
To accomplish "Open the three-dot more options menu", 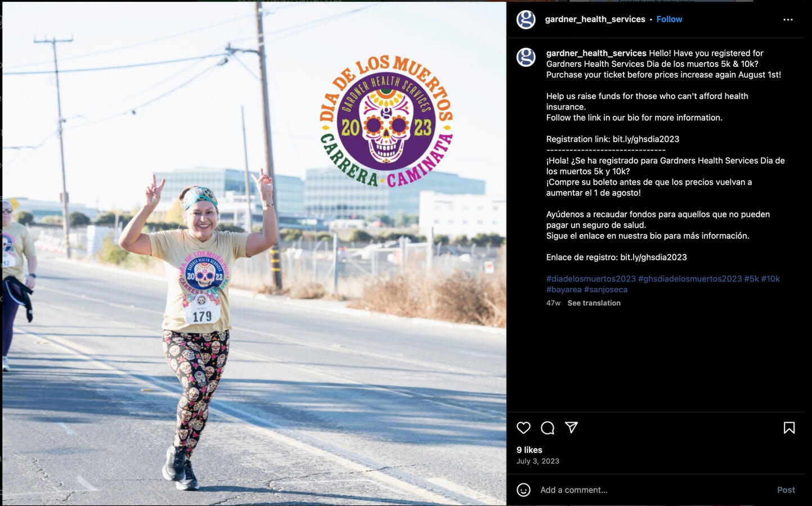I will click(788, 20).
